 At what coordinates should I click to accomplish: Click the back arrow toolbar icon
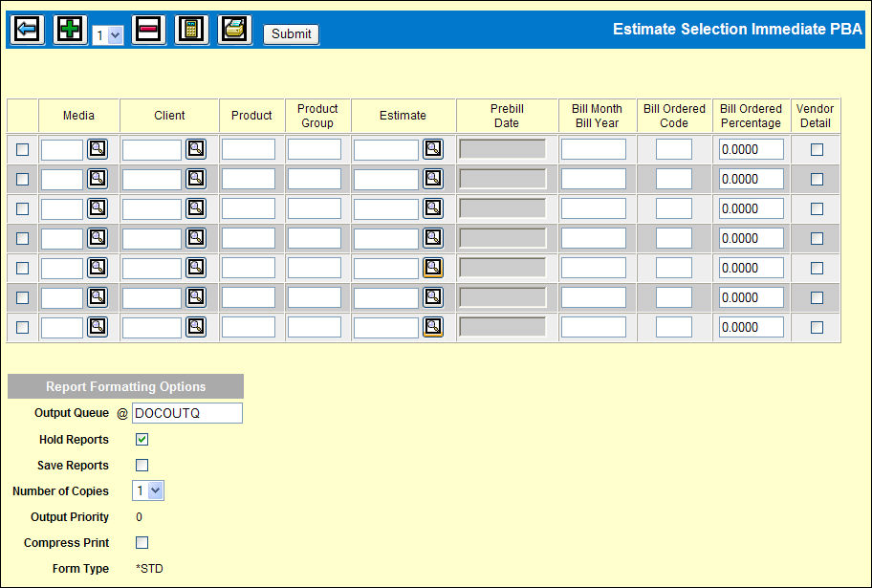[27, 30]
